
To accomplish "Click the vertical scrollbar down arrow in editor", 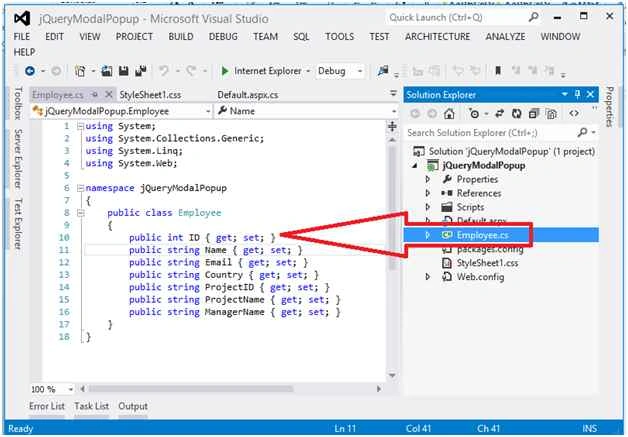I will (392, 375).
